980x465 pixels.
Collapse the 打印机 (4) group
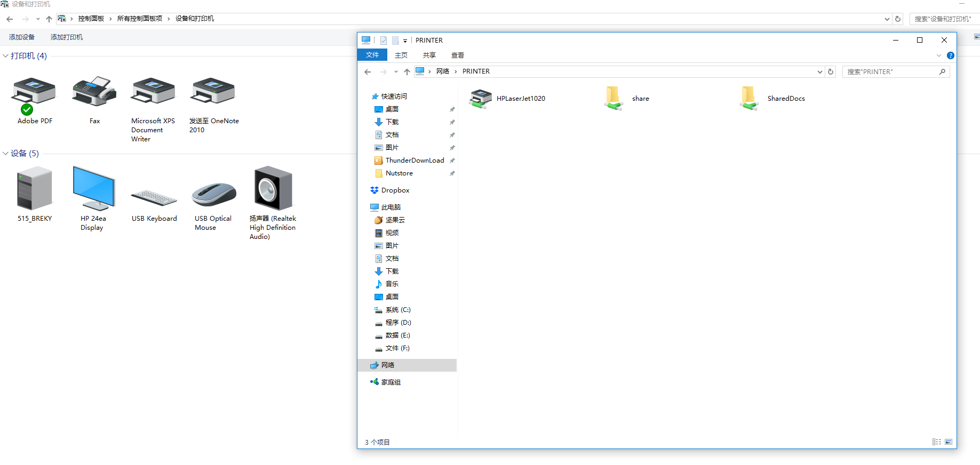point(5,56)
